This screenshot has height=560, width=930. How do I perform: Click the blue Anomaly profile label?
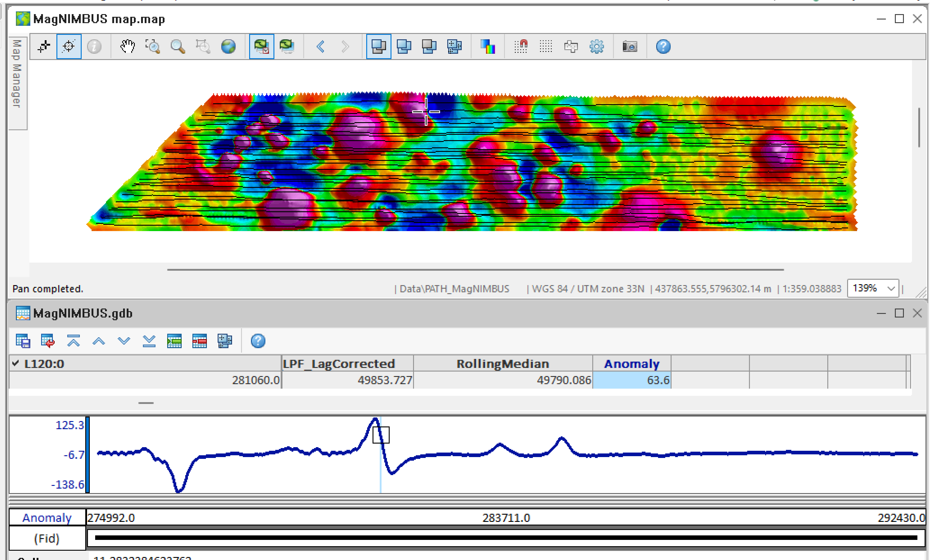pyautogui.click(x=47, y=518)
